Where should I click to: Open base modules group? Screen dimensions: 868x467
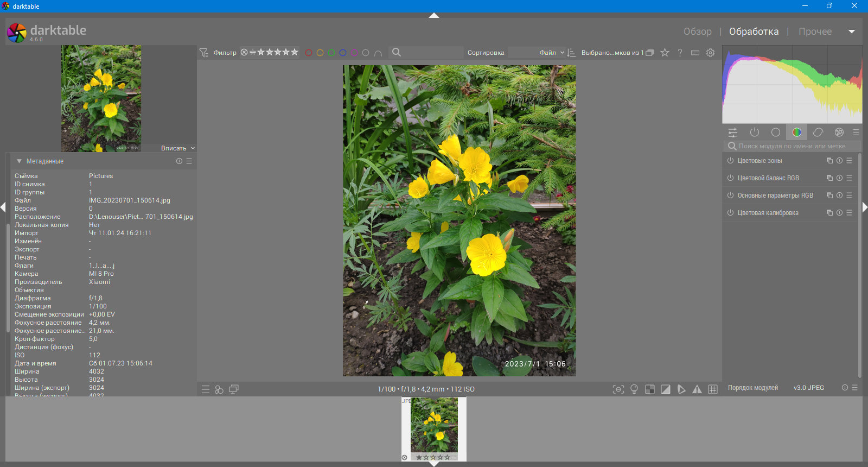(x=776, y=132)
